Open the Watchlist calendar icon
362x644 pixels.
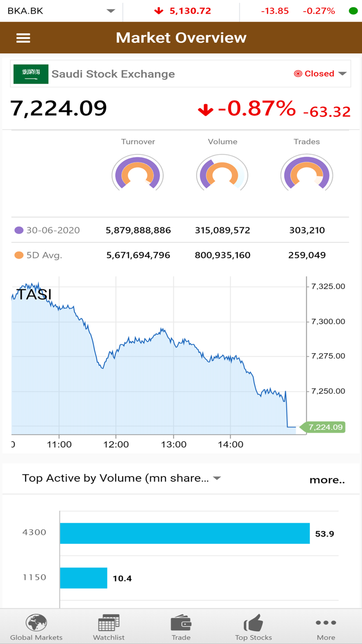coord(109,623)
